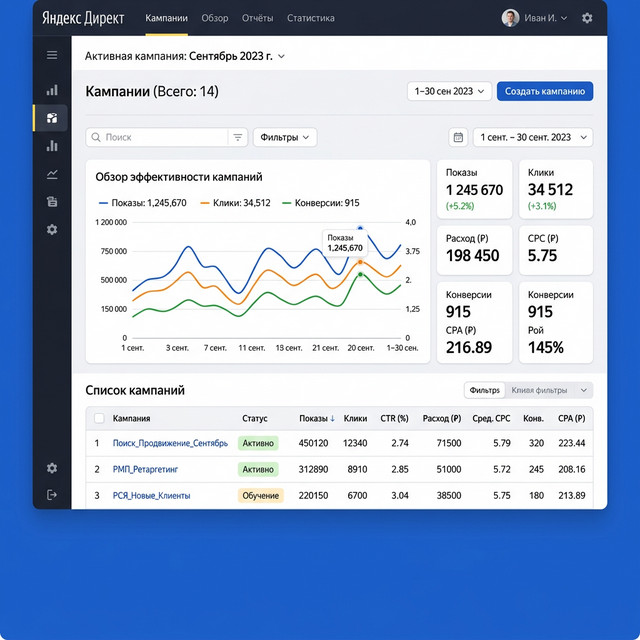The width and height of the screenshot is (640, 640).
Task: Open settings gear in top-right header
Action: point(587,18)
